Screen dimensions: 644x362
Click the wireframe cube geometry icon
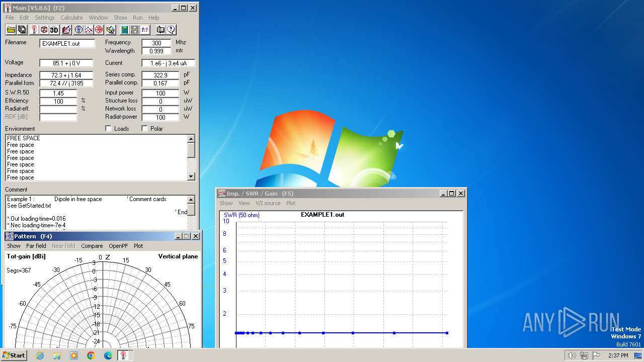[x=44, y=30]
